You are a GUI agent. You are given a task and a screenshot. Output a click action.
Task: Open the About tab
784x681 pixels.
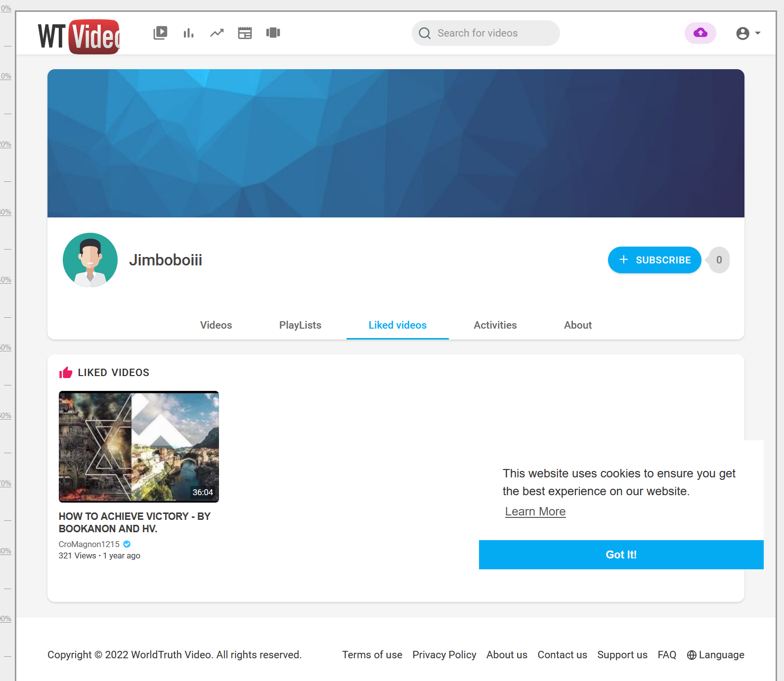tap(578, 325)
